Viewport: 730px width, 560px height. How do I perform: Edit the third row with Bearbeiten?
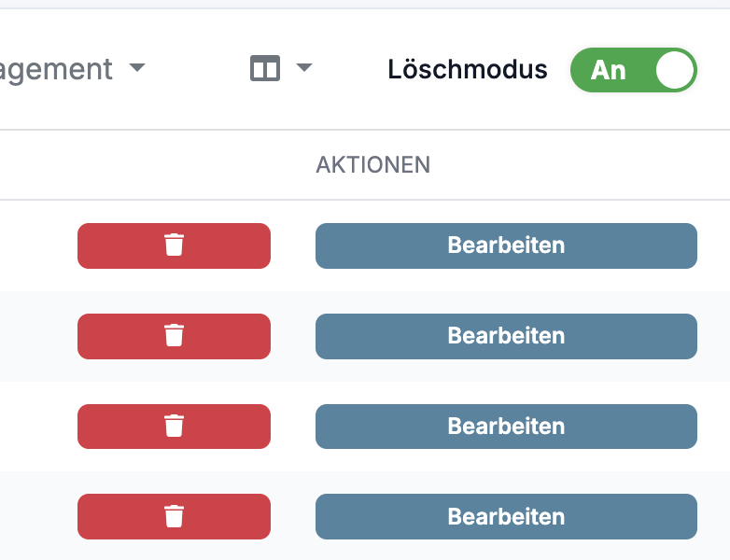click(506, 427)
